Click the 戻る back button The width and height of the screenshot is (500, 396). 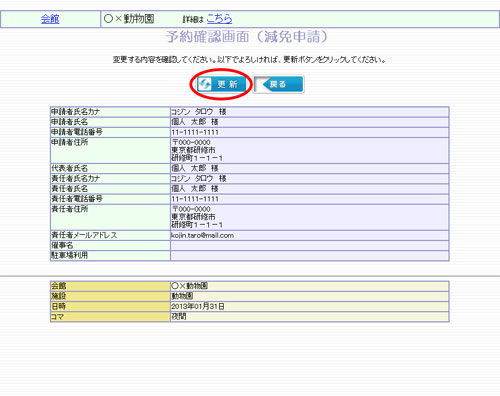(278, 84)
